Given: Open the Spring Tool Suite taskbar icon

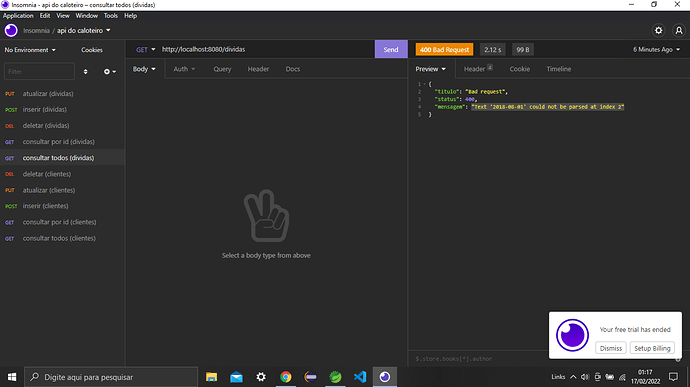Looking at the screenshot, I should (x=335, y=377).
